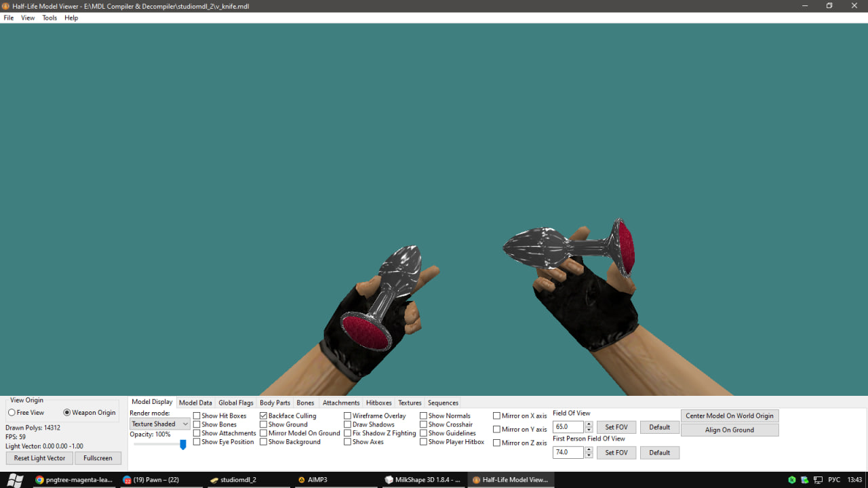The image size is (868, 488).
Task: Open the studiomdl_2 folder in taskbar
Action: [247, 479]
